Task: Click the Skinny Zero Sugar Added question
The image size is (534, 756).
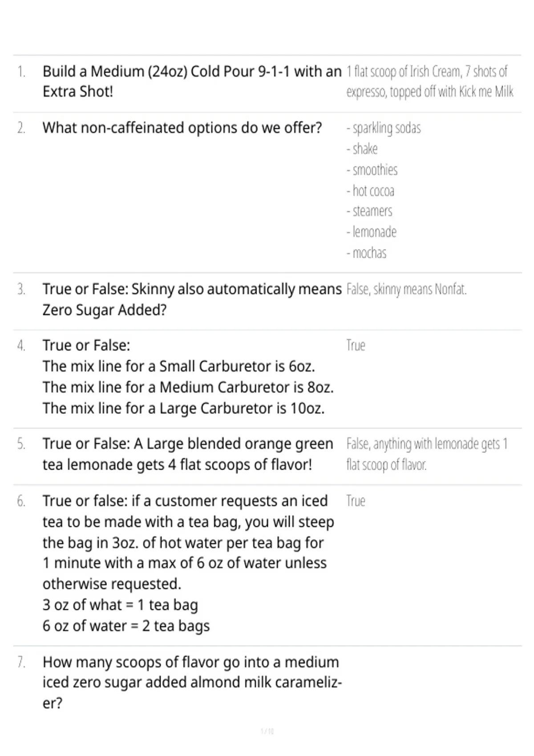Action: [192, 299]
